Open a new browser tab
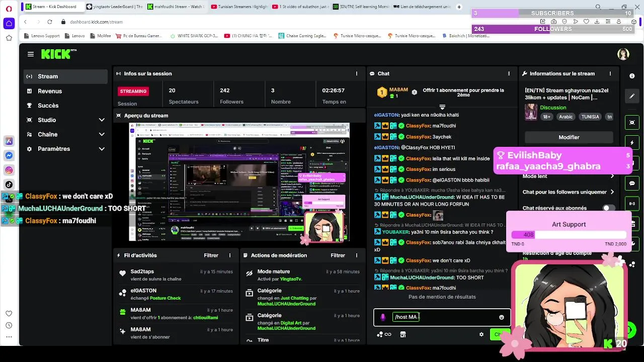 pos(459,7)
